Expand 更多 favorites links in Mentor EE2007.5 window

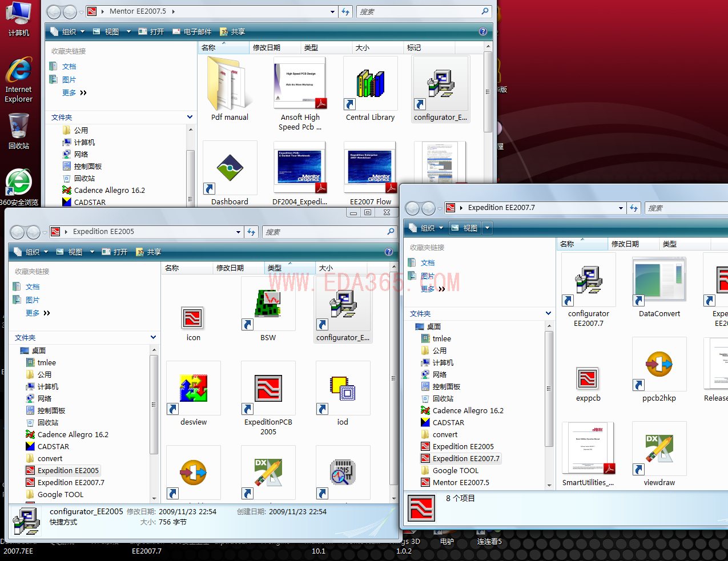(74, 93)
